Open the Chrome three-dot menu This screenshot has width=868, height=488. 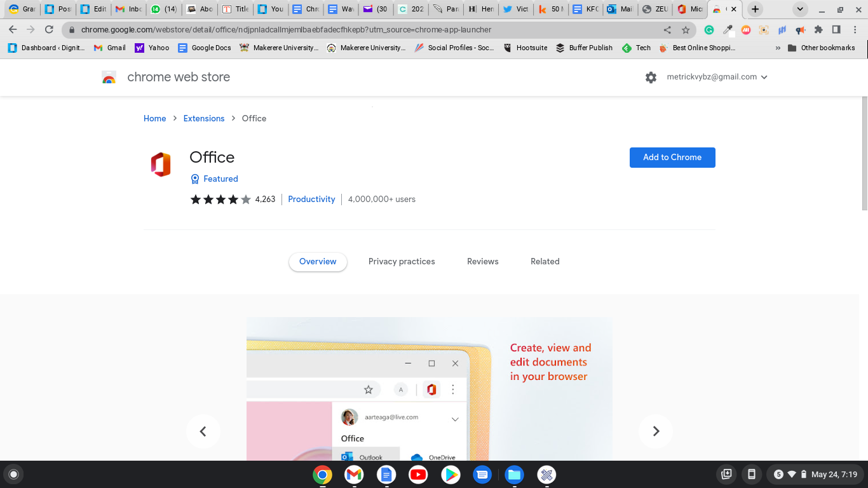pos(855,30)
